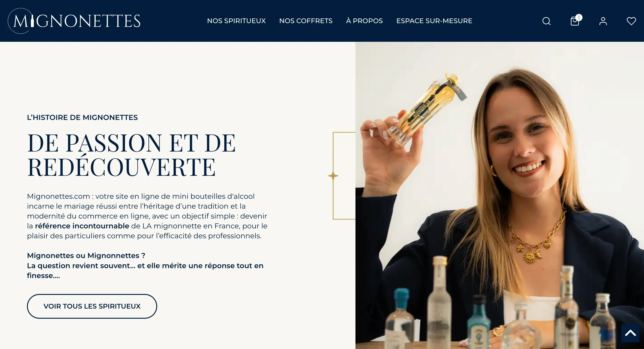Open the Nos Spiritueux menu
Screen dimensions: 644x349
click(x=236, y=21)
